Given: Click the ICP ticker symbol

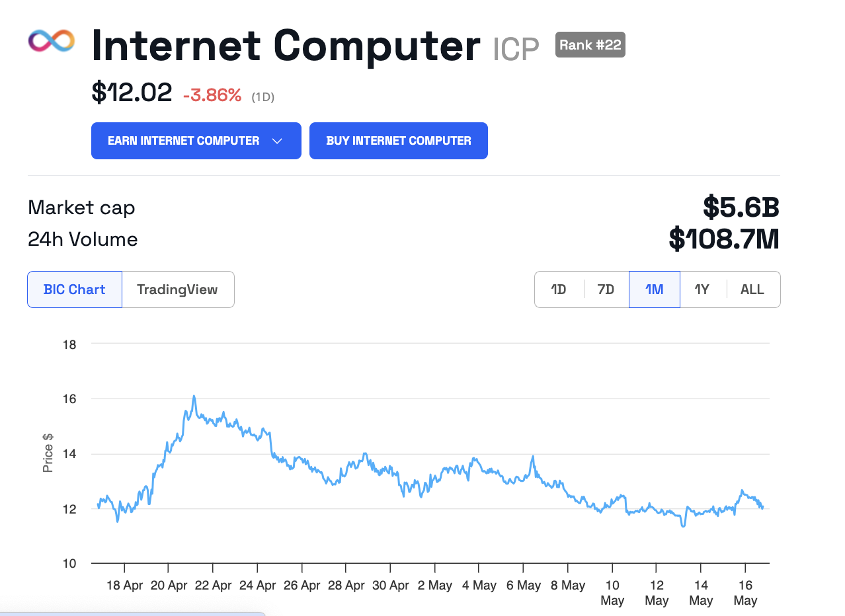Looking at the screenshot, I should point(516,49).
